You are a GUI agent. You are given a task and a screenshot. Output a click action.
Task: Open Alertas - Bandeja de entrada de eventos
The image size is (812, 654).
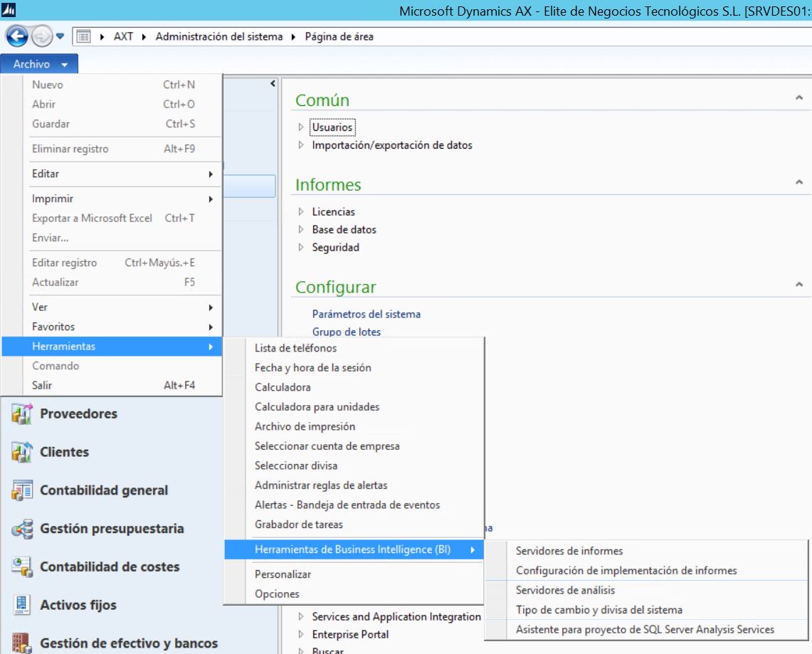(354, 505)
